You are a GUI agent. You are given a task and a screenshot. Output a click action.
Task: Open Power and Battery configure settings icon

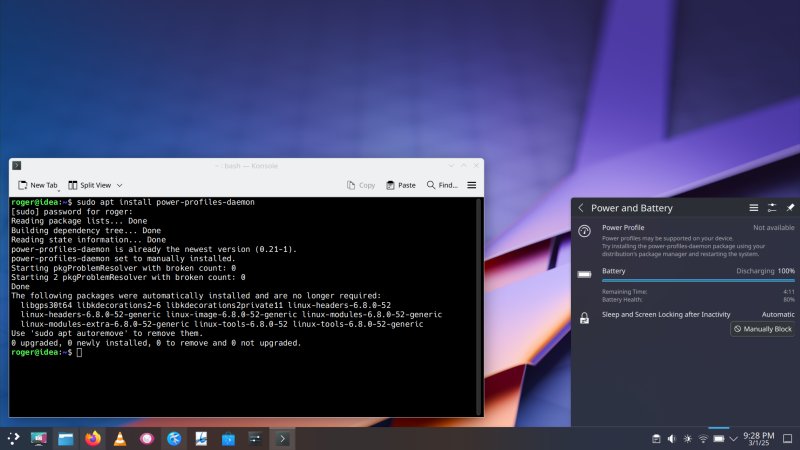click(772, 208)
